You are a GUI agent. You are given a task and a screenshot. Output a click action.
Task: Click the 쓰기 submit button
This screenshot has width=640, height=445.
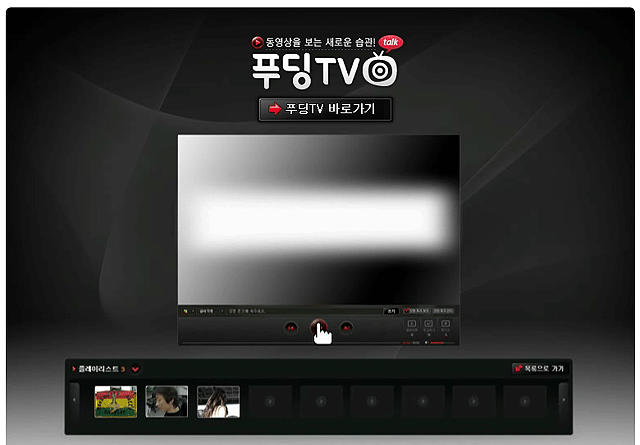coord(391,311)
